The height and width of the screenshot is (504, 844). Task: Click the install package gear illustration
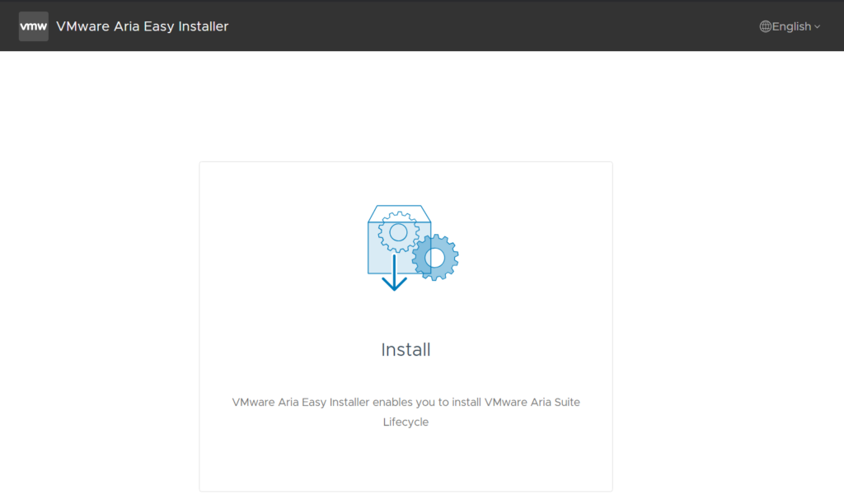pos(413,248)
